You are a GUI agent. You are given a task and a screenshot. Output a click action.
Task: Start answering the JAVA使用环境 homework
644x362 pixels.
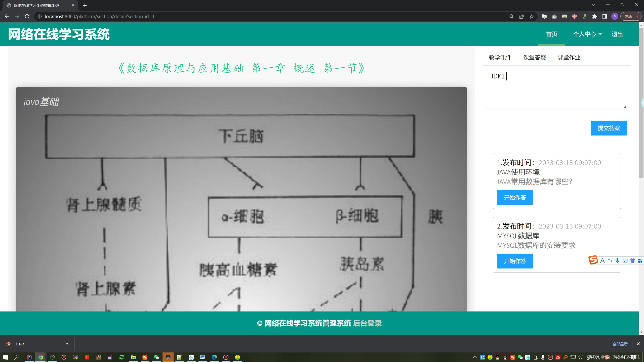click(515, 198)
